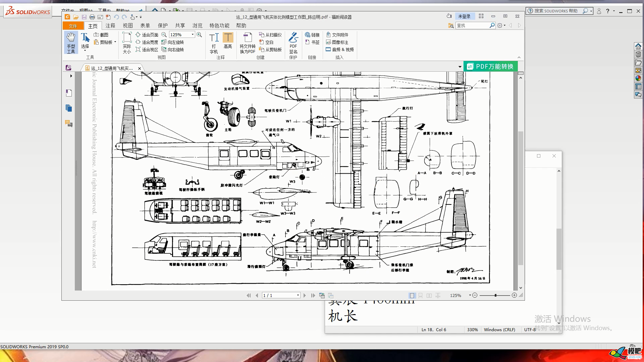
Task: Click the zoom slider handle in status bar
Action: tap(495, 295)
